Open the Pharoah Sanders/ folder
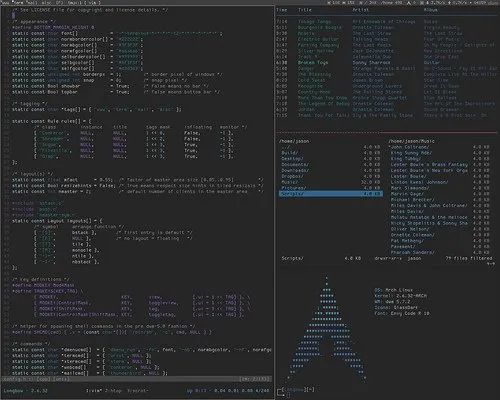 pyautogui.click(x=412, y=252)
